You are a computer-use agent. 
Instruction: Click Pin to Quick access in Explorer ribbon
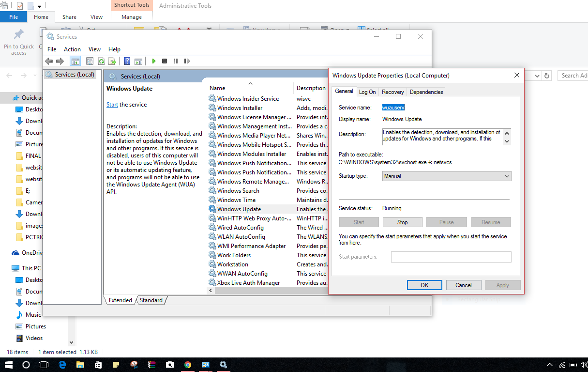point(19,42)
